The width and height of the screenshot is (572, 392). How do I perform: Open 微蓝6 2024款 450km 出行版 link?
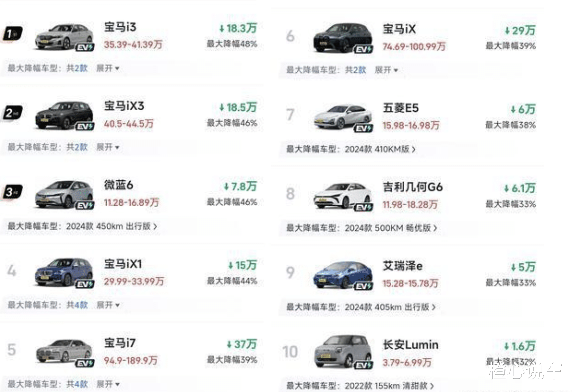pyautogui.click(x=112, y=226)
